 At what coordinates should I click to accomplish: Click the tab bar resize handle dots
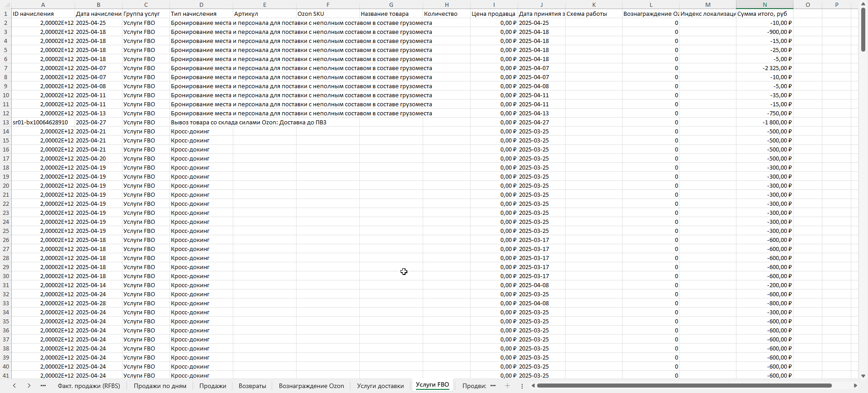522,386
